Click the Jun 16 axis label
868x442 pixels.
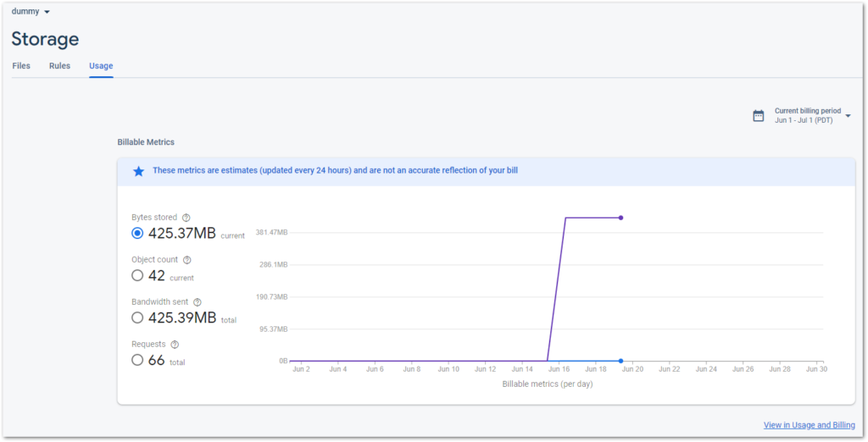[559, 369]
